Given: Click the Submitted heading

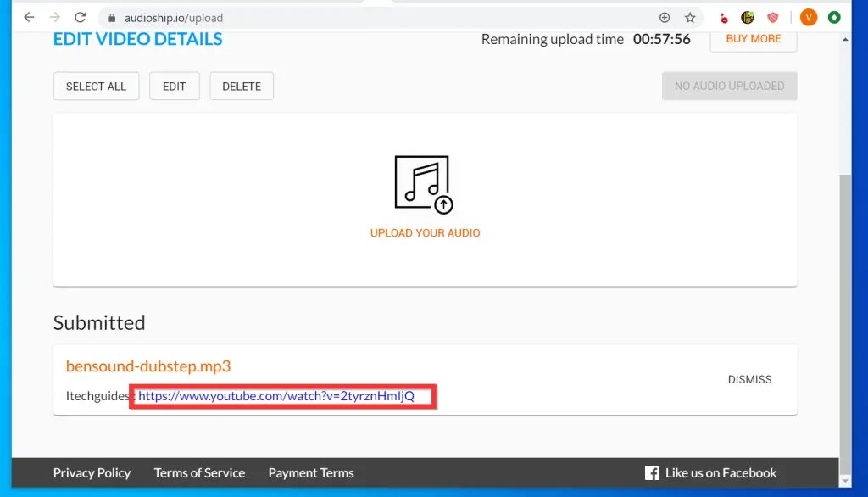Looking at the screenshot, I should coord(99,322).
